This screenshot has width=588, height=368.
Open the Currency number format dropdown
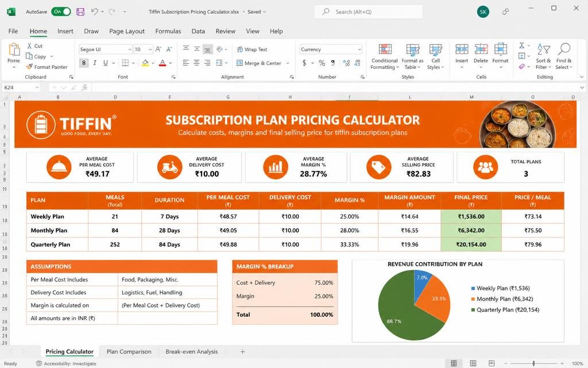[359, 49]
